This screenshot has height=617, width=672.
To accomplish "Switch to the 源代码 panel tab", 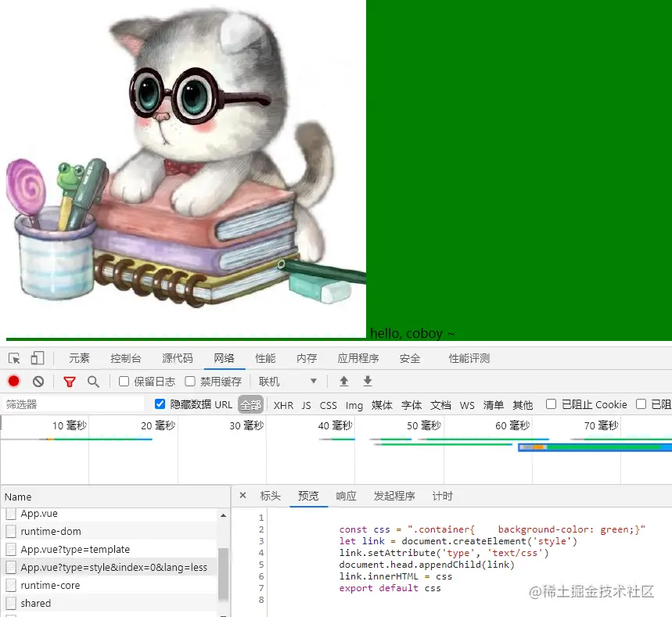I will click(178, 358).
